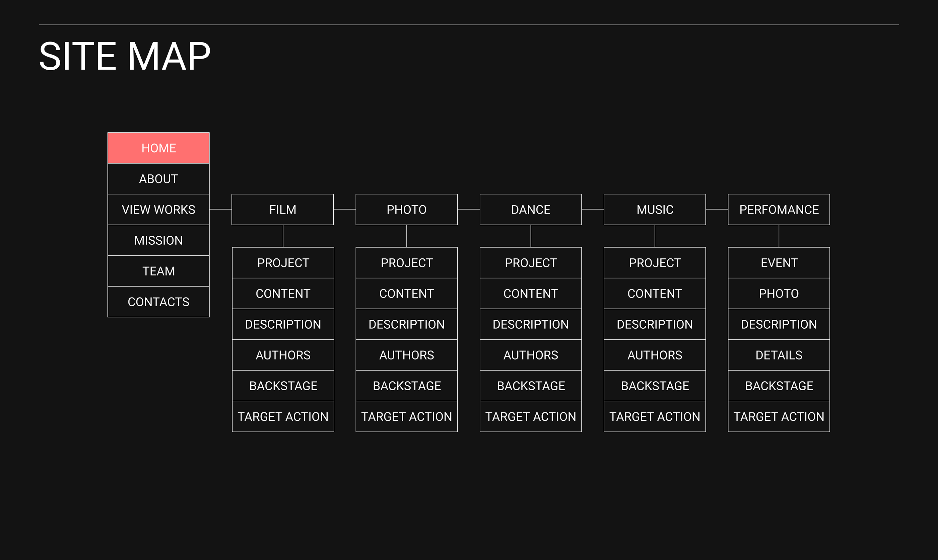Viewport: 938px width, 560px height.
Task: Click DESCRIPTION under the FILM column
Action: coord(283,324)
